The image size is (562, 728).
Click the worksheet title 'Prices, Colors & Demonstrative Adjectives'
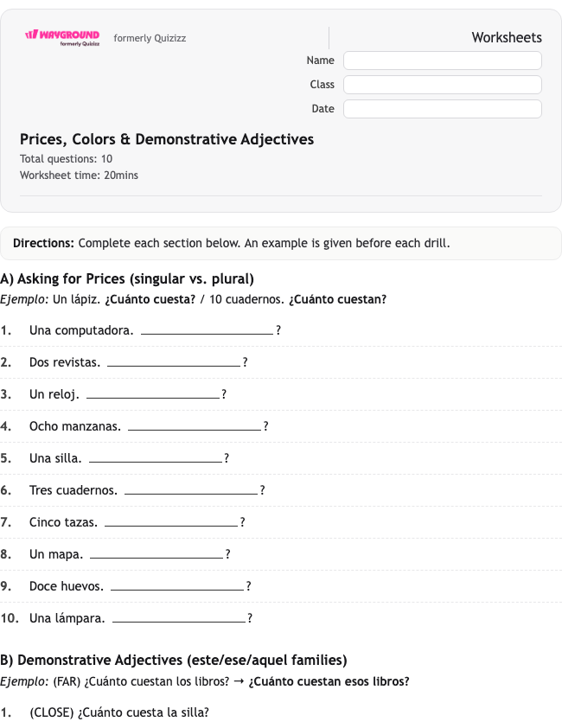click(167, 139)
